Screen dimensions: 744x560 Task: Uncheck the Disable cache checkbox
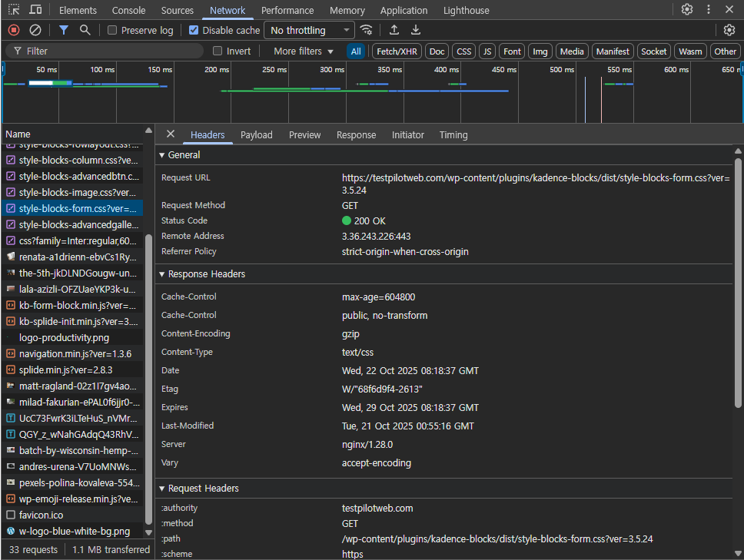point(194,31)
